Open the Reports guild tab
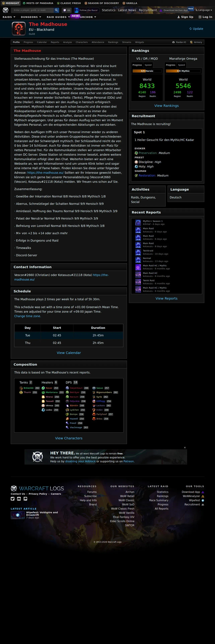This screenshot has height=644, width=215. point(55,42)
